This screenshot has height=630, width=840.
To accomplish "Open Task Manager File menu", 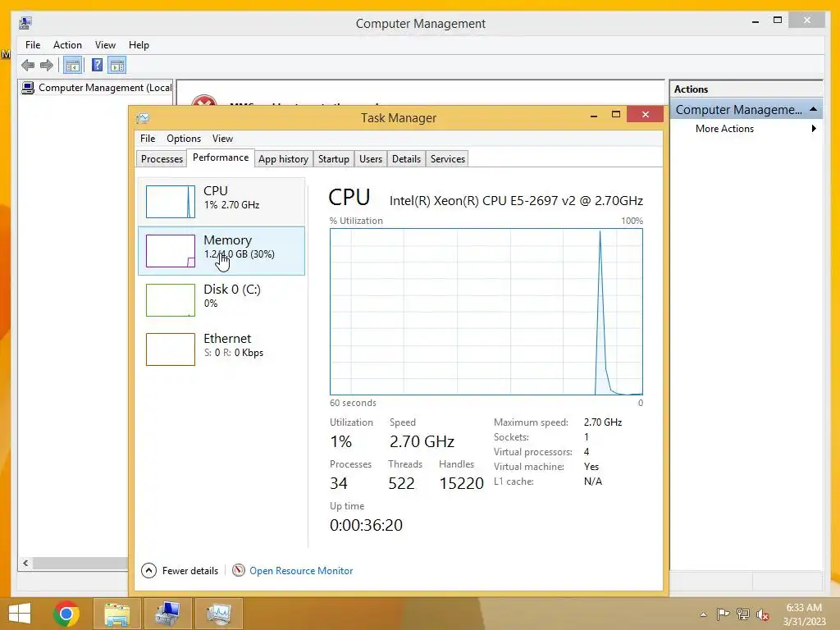I will point(148,138).
